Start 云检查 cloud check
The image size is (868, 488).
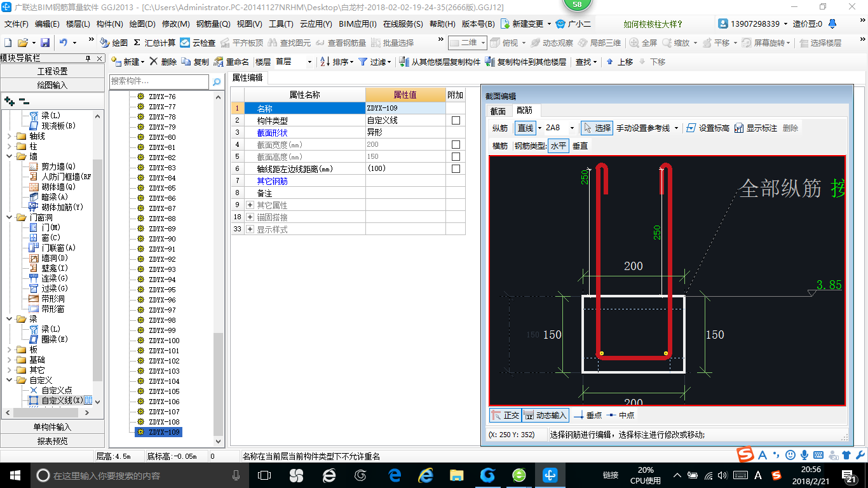(x=198, y=43)
